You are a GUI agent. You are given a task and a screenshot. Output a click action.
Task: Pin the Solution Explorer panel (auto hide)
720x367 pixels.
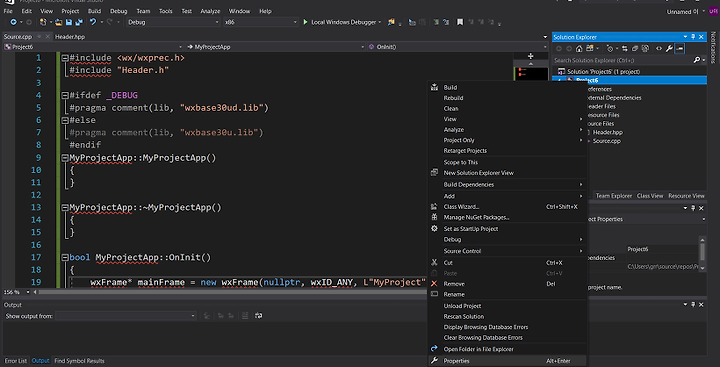[x=693, y=37]
